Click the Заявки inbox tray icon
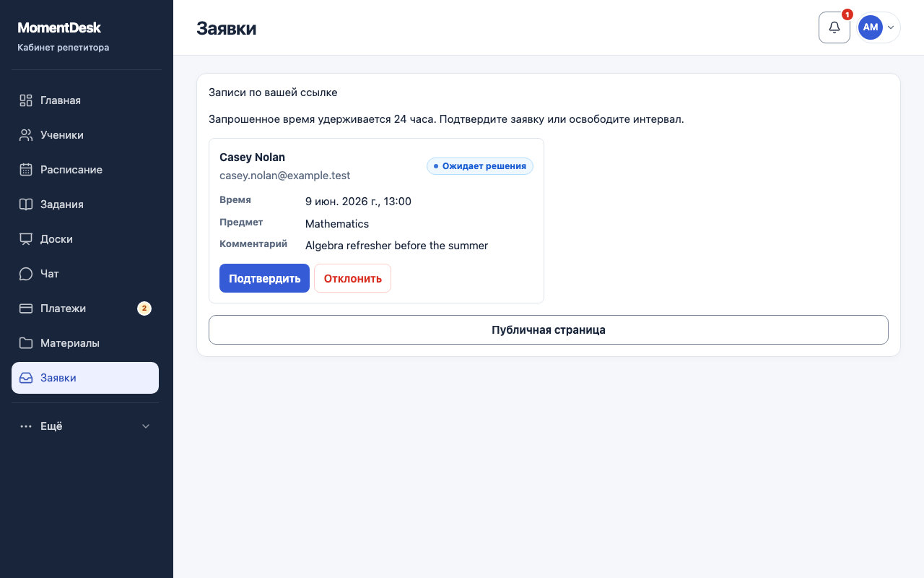924x578 pixels. (26, 378)
